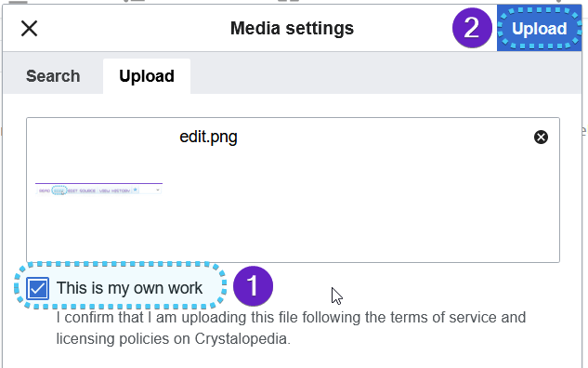Click the dropdown arrow inside the preview image
The height and width of the screenshot is (368, 588).
158,191
